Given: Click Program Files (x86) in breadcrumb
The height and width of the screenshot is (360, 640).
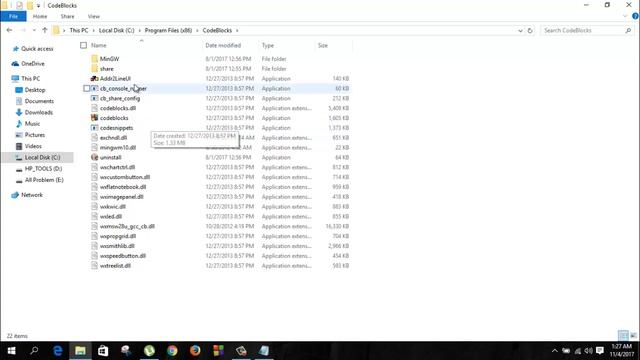Looking at the screenshot, I should tap(169, 31).
